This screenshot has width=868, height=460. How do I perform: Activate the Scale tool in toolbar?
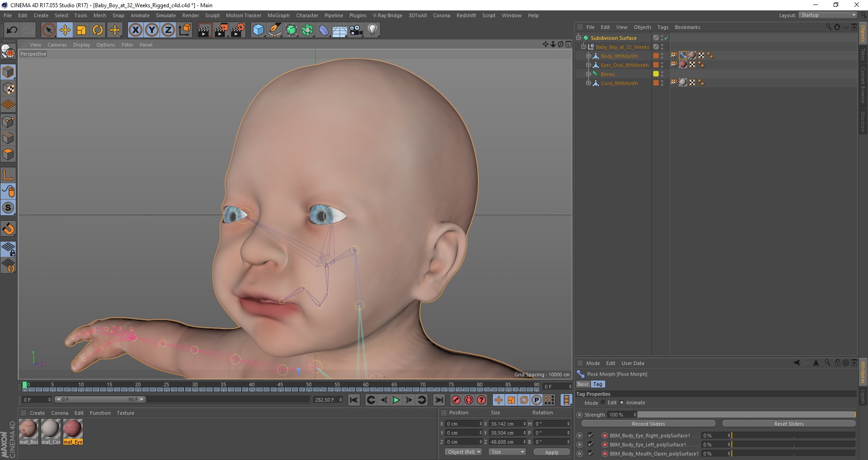(81, 30)
